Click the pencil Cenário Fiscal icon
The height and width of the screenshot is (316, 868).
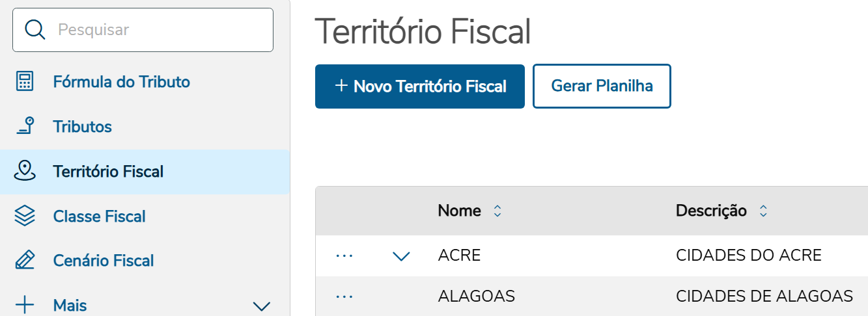pyautogui.click(x=25, y=261)
